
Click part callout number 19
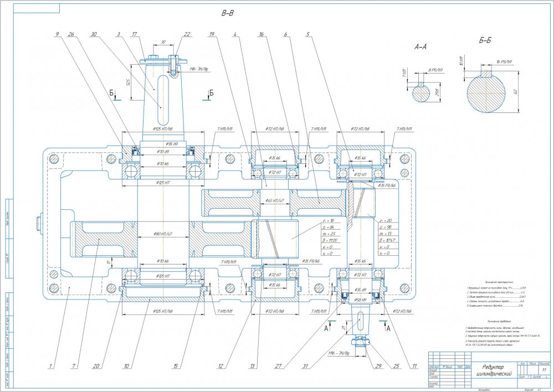tap(212, 34)
